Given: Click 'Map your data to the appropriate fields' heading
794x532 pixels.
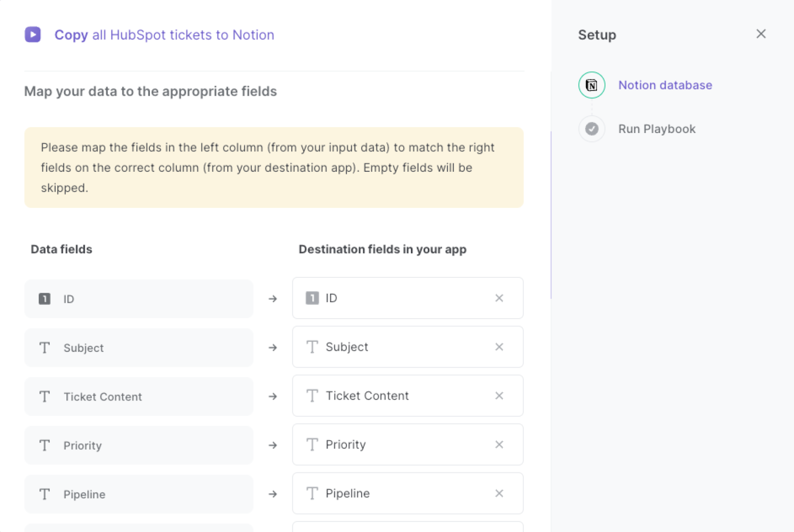Looking at the screenshot, I should tap(150, 91).
